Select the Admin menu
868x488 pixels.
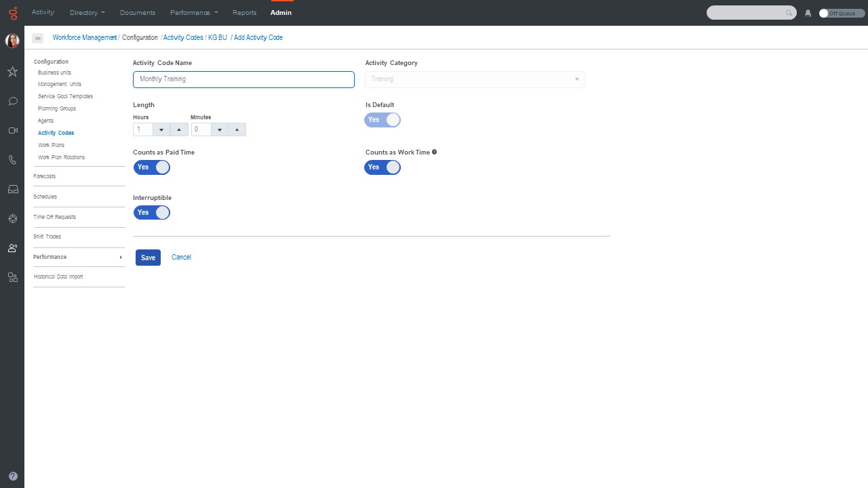coord(281,13)
